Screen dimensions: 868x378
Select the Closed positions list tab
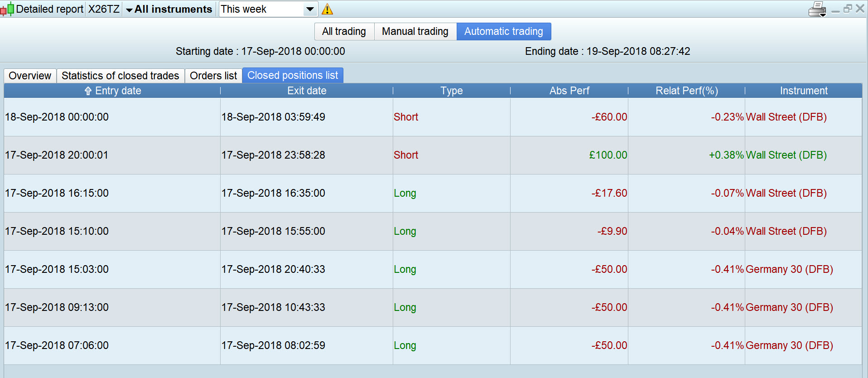(293, 76)
